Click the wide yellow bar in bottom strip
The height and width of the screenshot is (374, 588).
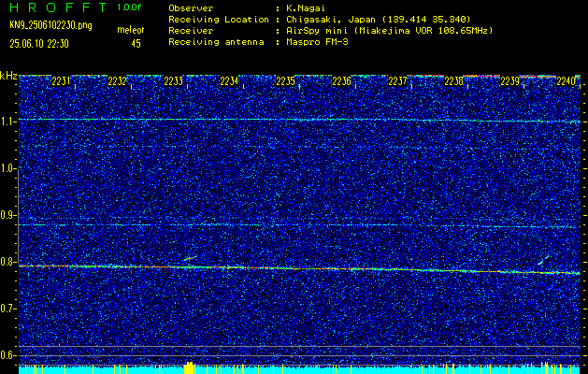(x=189, y=368)
